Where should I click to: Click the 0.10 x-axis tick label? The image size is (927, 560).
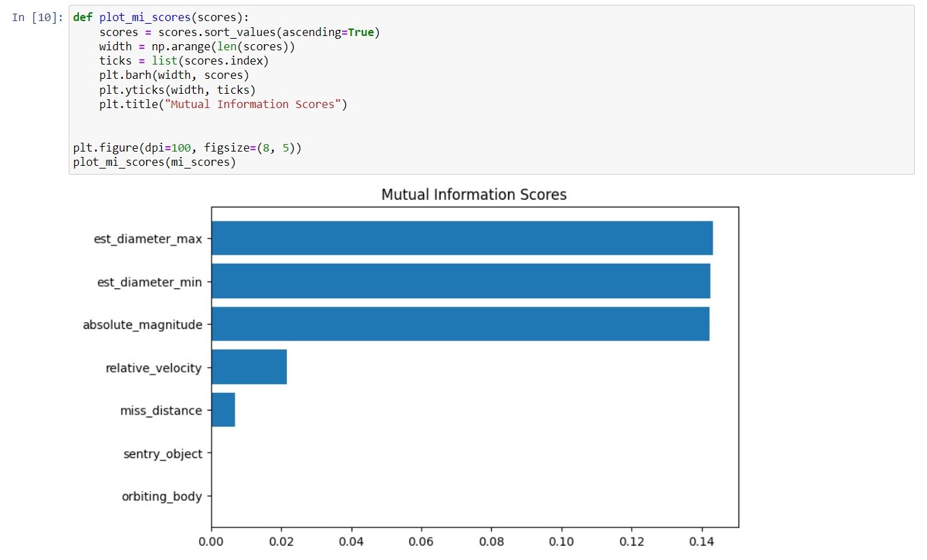point(562,542)
